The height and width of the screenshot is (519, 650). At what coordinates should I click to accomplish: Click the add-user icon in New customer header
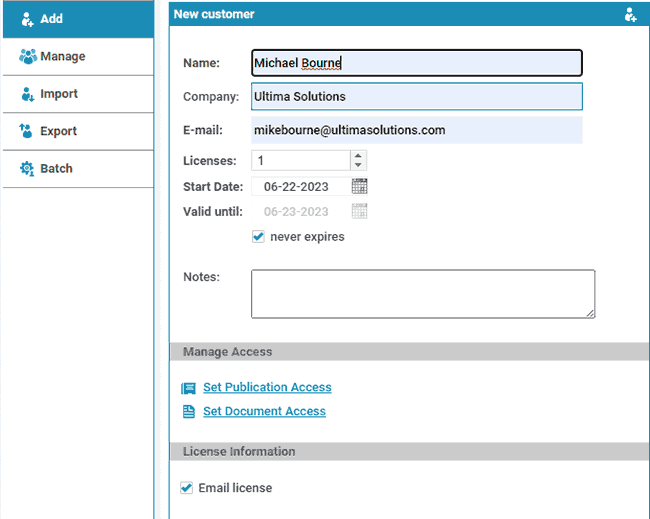[x=630, y=14]
